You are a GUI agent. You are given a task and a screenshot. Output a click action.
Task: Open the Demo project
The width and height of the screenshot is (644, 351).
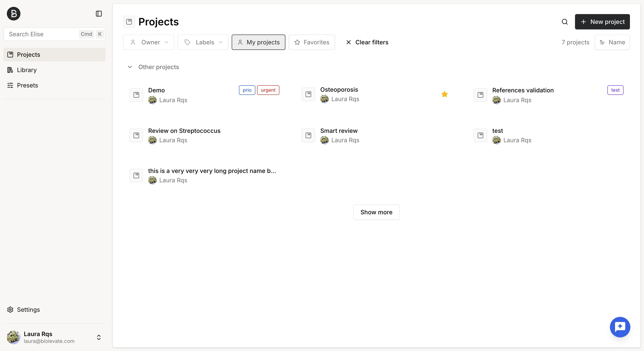[x=157, y=90]
